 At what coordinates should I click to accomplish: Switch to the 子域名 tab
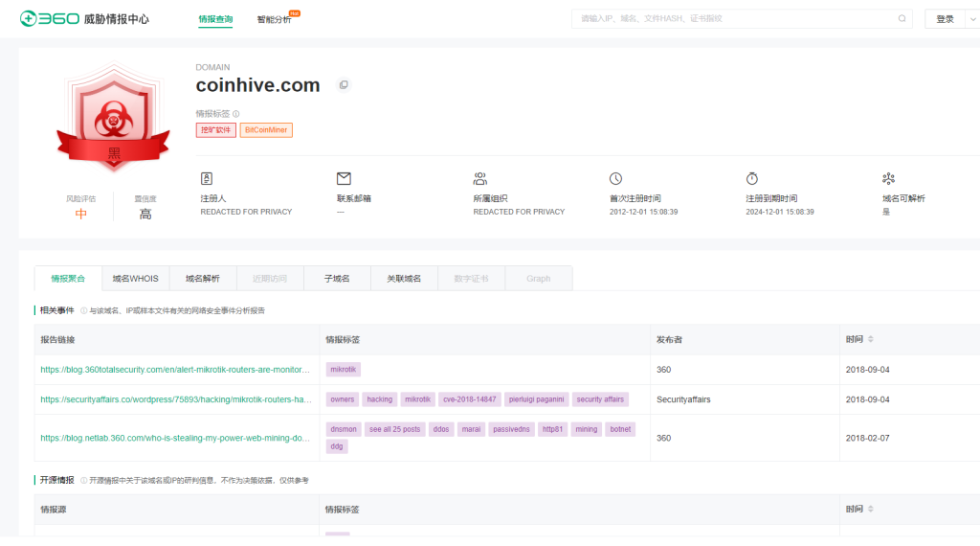(337, 279)
